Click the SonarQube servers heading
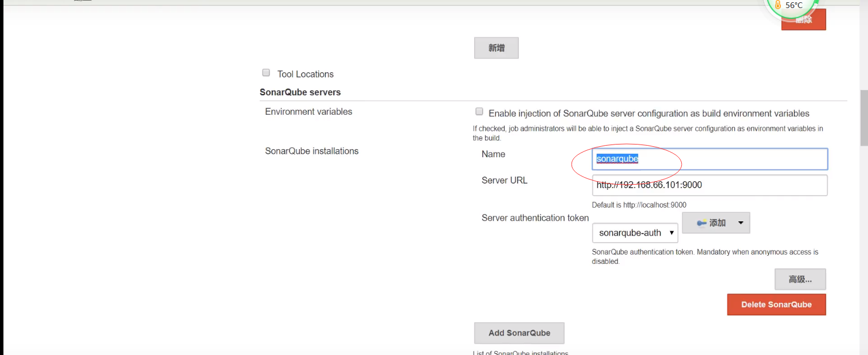The height and width of the screenshot is (355, 868). tap(300, 92)
